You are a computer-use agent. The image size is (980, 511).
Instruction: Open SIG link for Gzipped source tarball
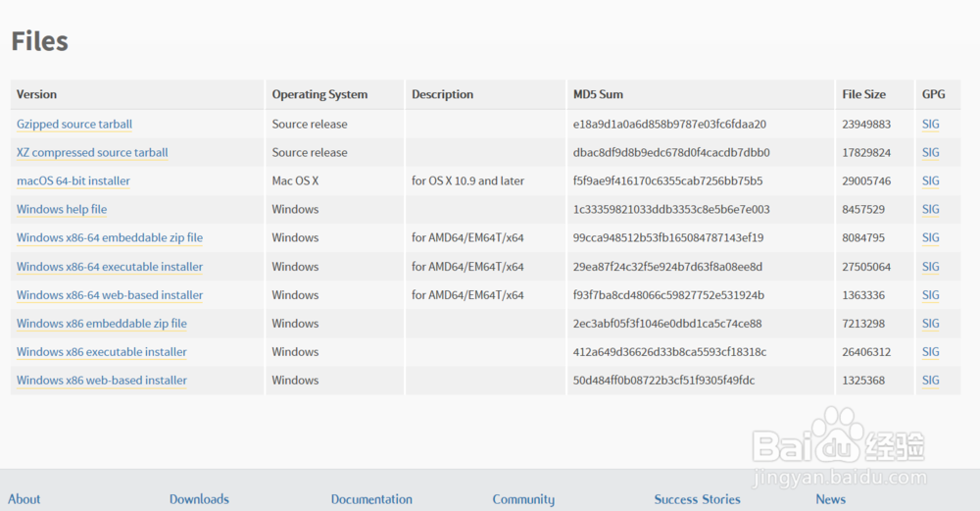pos(930,125)
